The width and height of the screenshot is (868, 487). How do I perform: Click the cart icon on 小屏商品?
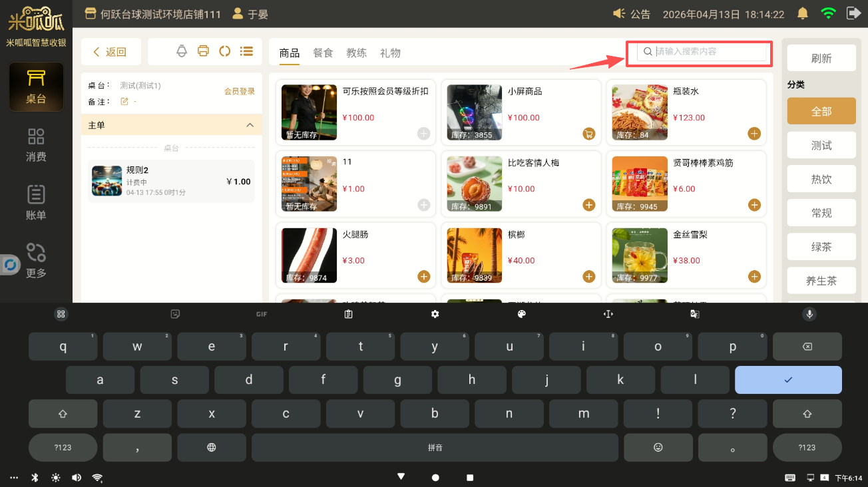click(x=588, y=134)
